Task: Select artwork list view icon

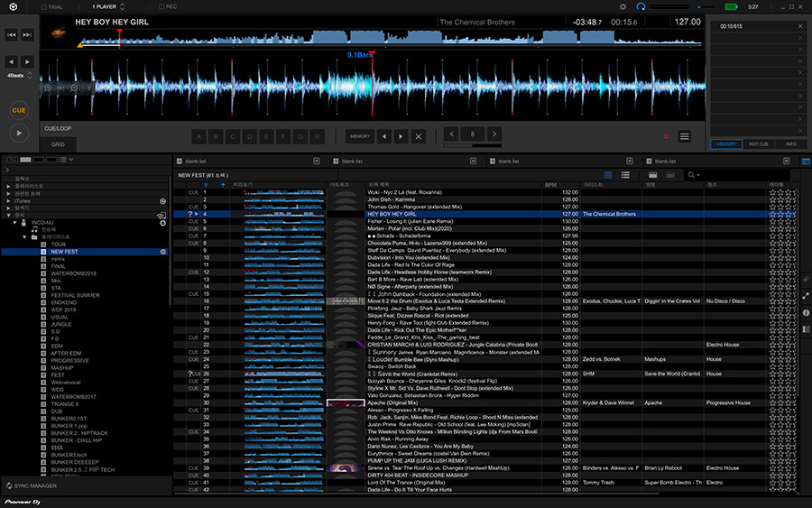Action: [608, 175]
